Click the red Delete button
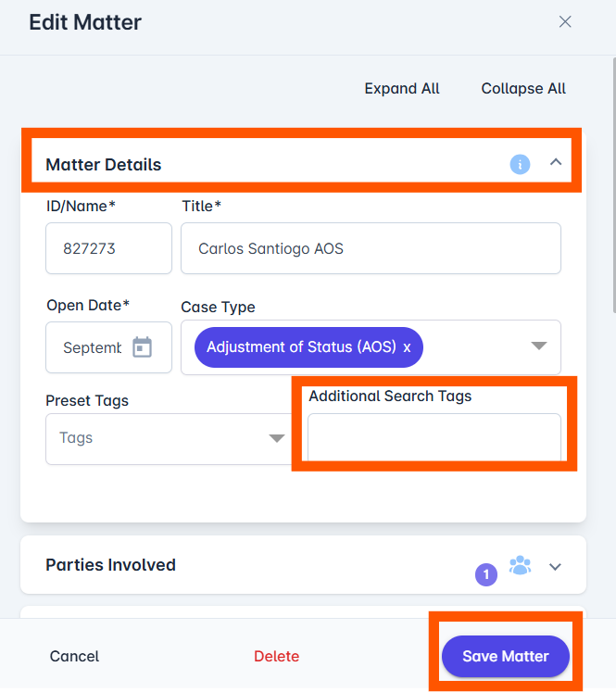Image resolution: width=616 pixels, height=692 pixels. pyautogui.click(x=276, y=656)
